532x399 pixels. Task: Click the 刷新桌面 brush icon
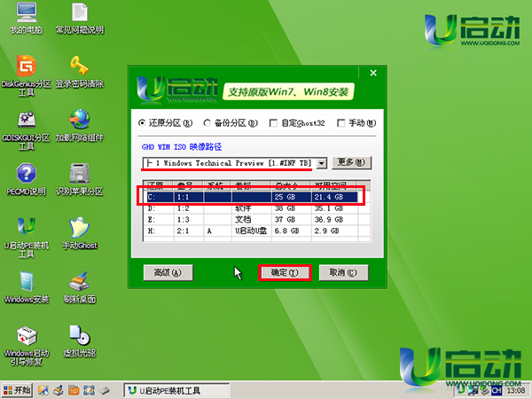click(80, 287)
